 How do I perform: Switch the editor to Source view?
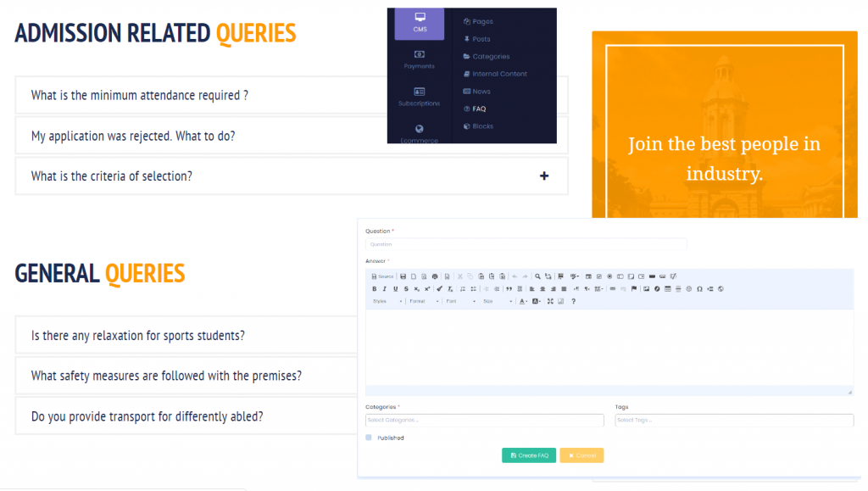click(382, 276)
